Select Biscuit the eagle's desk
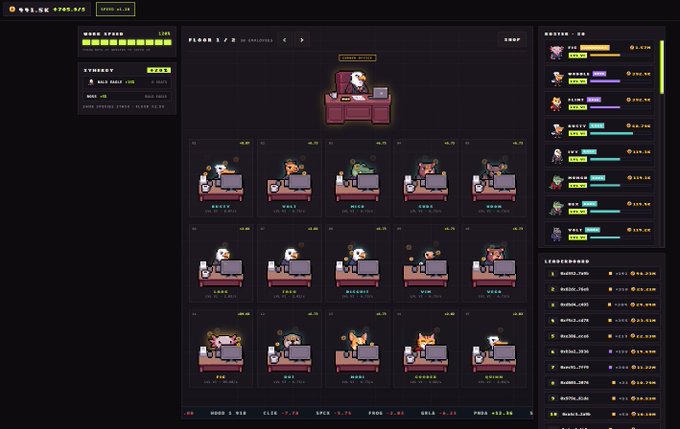 (357, 263)
